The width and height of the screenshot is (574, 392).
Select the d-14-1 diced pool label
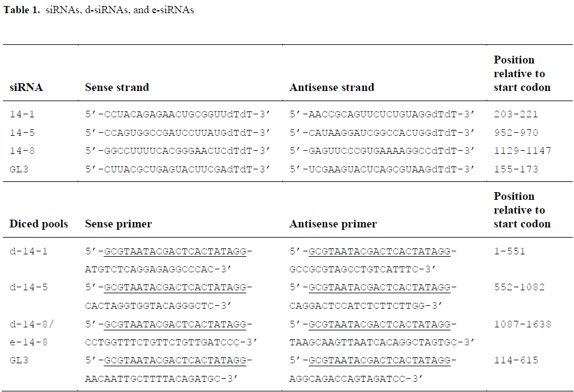pyautogui.click(x=29, y=251)
